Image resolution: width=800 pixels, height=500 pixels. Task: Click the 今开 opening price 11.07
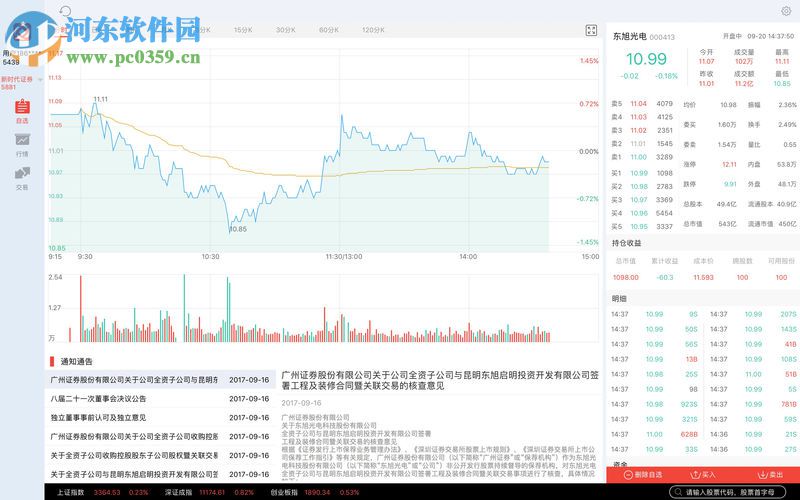(707, 62)
